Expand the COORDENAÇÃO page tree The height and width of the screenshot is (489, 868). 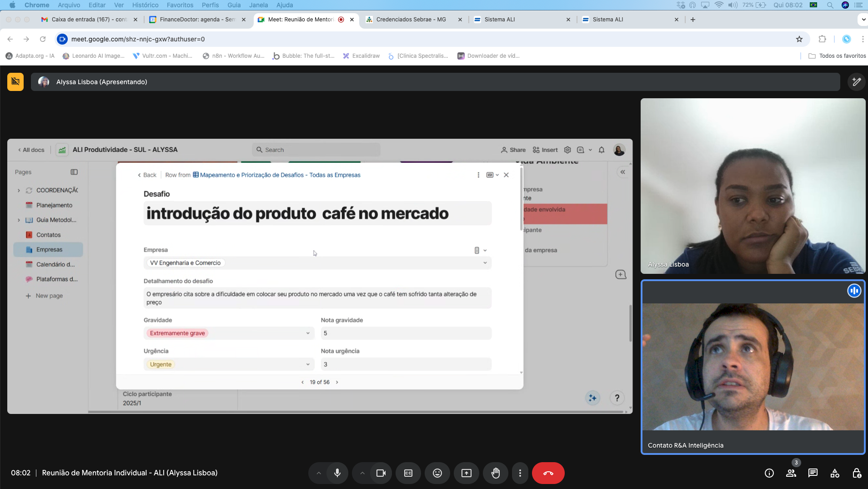(x=19, y=191)
